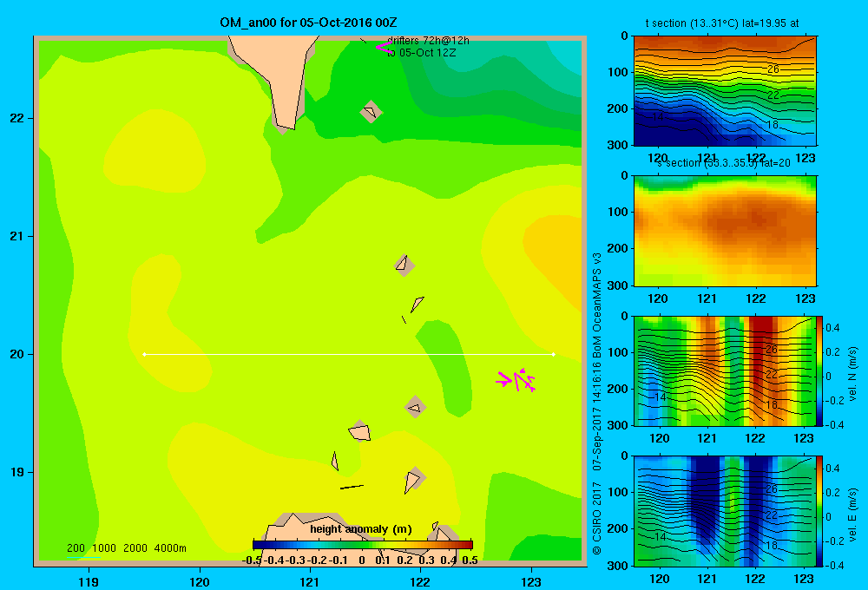This screenshot has width=868, height=590.
Task: Click the 300 depth label of salinity section
Action: pos(618,285)
